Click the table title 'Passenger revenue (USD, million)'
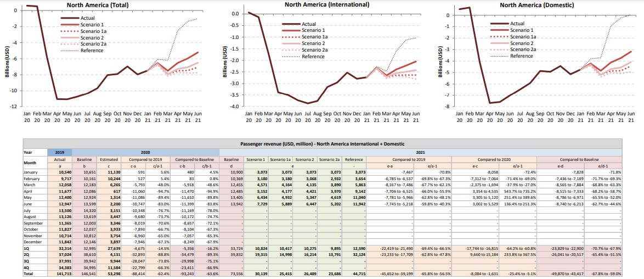Viewport: 644px width, 279px height. pyautogui.click(x=321, y=143)
